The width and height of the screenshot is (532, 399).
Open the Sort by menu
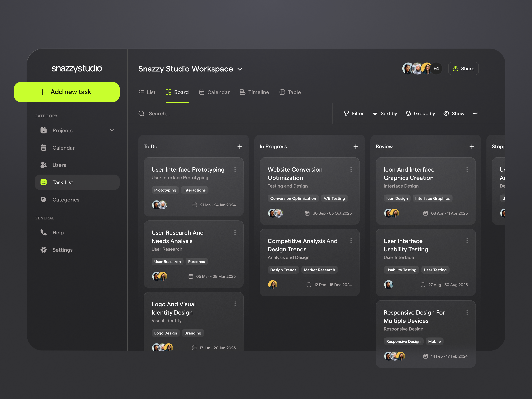click(385, 114)
